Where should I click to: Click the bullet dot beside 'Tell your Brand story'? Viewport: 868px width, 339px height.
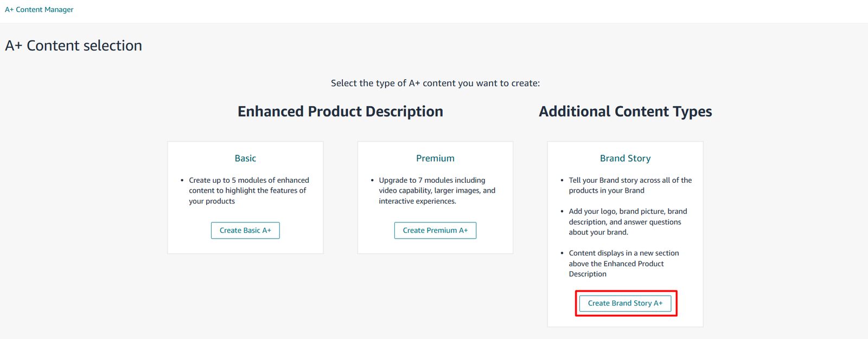pos(562,181)
